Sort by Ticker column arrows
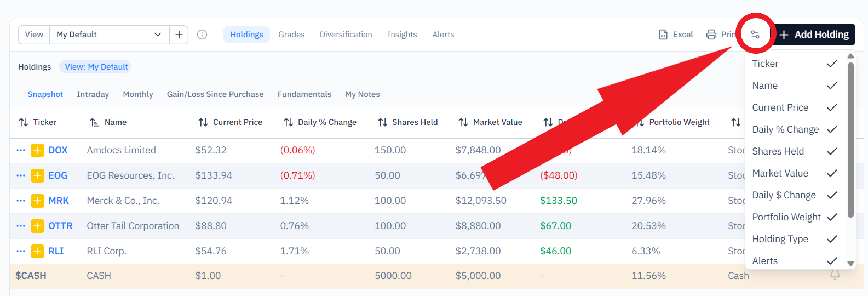Viewport: 868px width, 296px height. [24, 122]
